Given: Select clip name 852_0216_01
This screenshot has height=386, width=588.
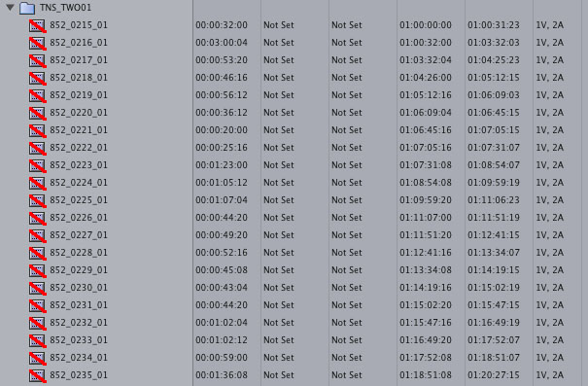Looking at the screenshot, I should click(x=79, y=43).
